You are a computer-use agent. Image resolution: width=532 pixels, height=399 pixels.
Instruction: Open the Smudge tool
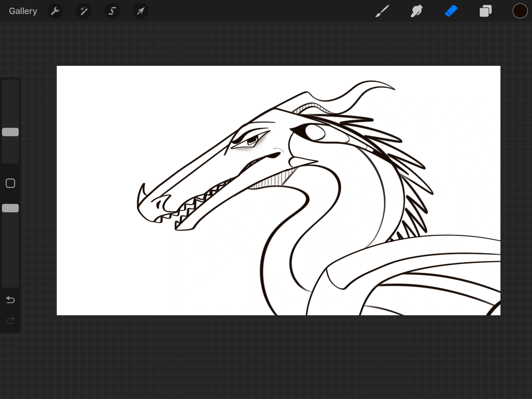tap(416, 11)
